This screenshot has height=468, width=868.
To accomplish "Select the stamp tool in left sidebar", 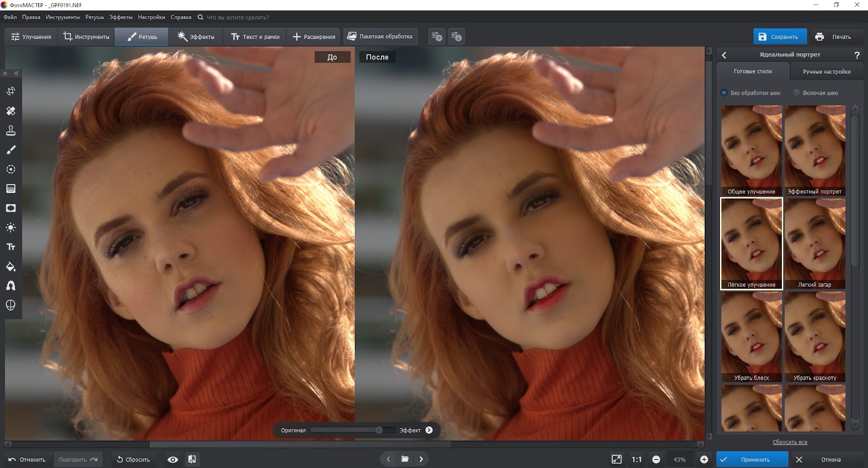I will tap(11, 130).
